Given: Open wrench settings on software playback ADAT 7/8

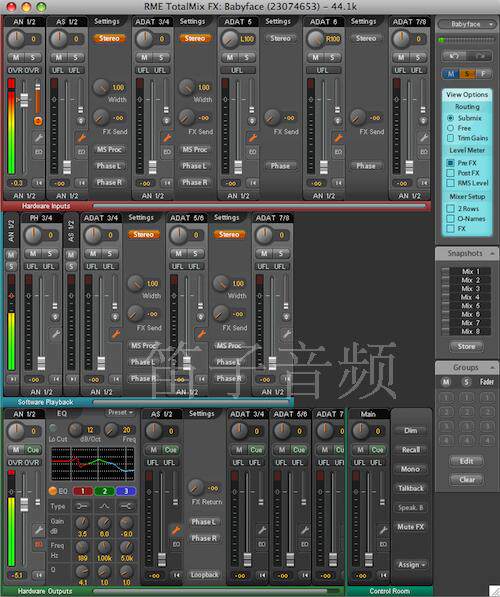Looking at the screenshot, I should click(286, 334).
